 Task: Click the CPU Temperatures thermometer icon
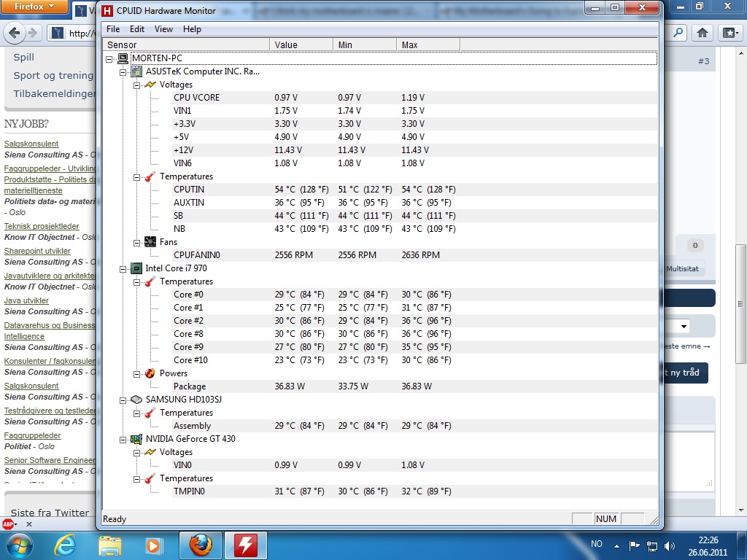pos(150,281)
